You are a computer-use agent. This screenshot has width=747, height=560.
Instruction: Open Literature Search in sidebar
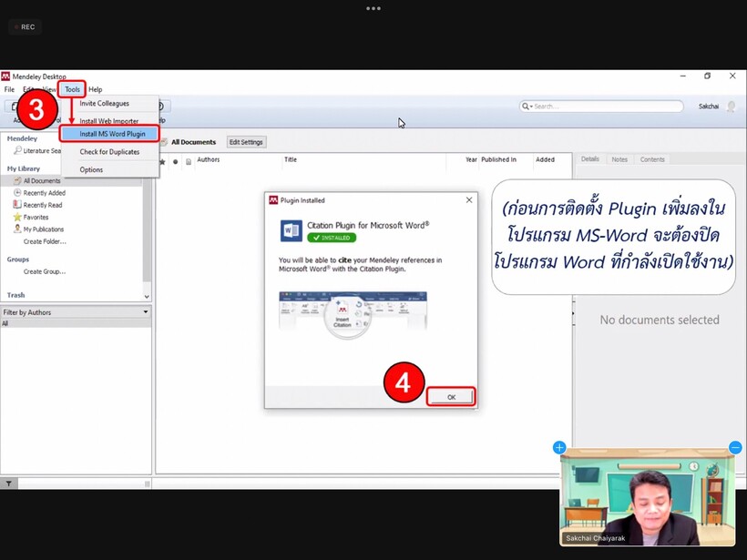37,150
